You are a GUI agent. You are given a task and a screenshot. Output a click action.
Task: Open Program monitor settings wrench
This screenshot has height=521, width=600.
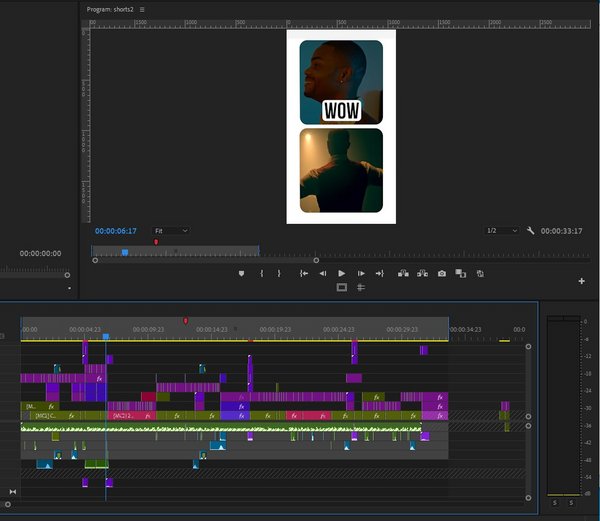[530, 231]
